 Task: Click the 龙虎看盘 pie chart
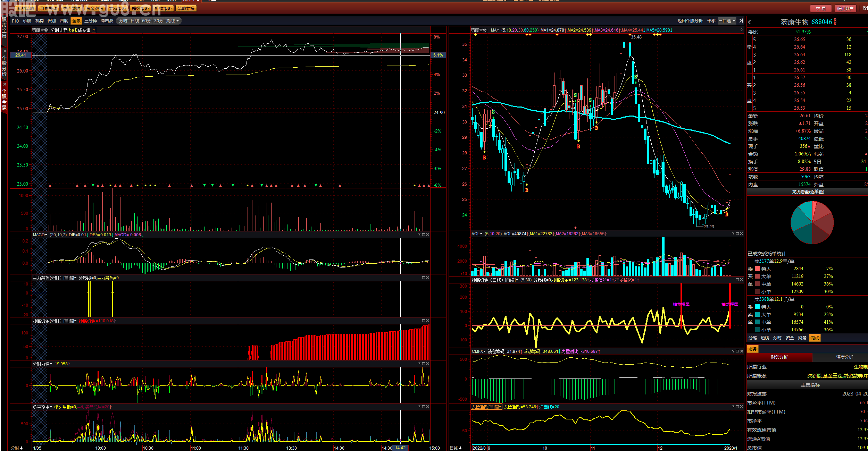(x=812, y=222)
